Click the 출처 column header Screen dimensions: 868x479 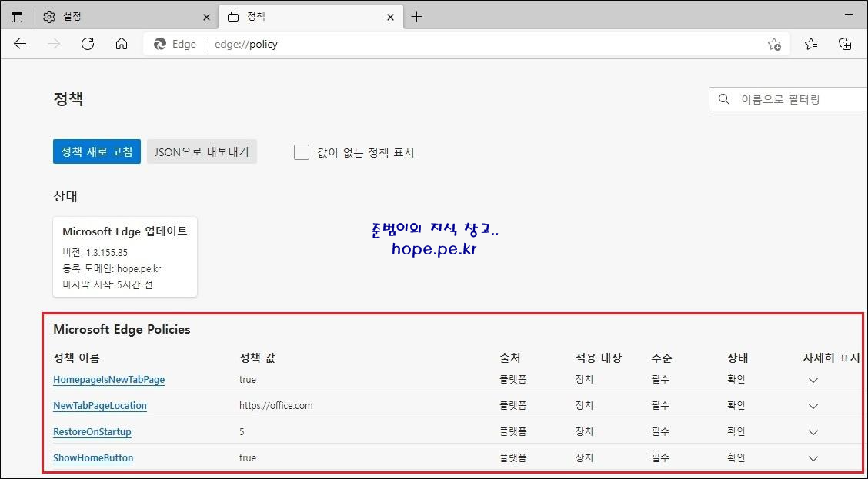[x=510, y=358]
